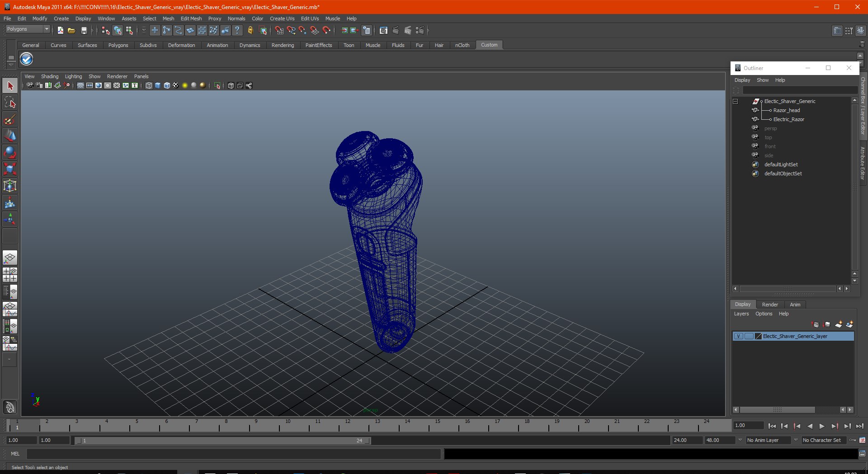Click the current frame field showing 1.00
The height and width of the screenshot is (474, 868).
point(749,426)
